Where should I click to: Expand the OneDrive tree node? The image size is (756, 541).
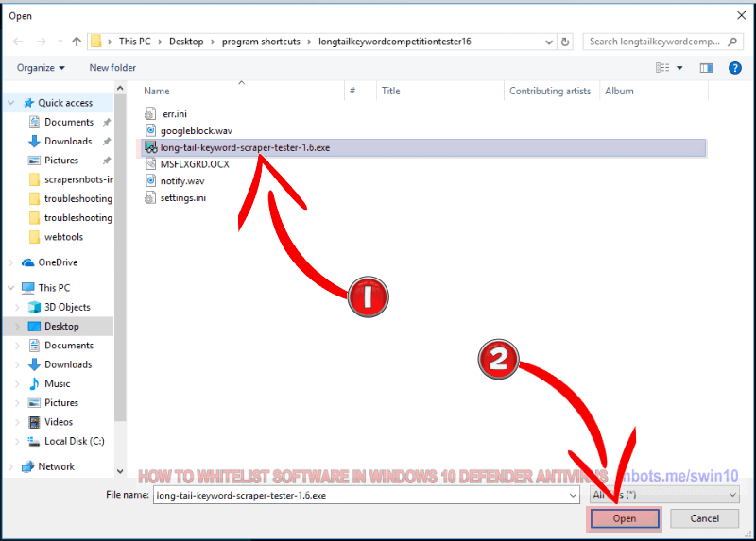click(x=11, y=262)
